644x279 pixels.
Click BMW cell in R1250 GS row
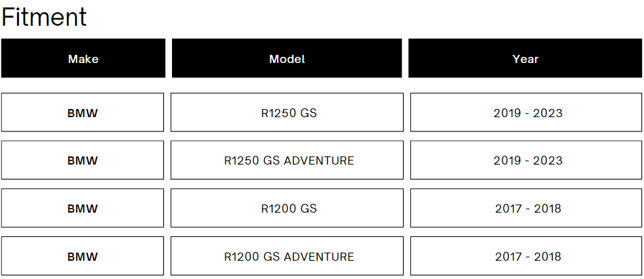click(x=83, y=112)
